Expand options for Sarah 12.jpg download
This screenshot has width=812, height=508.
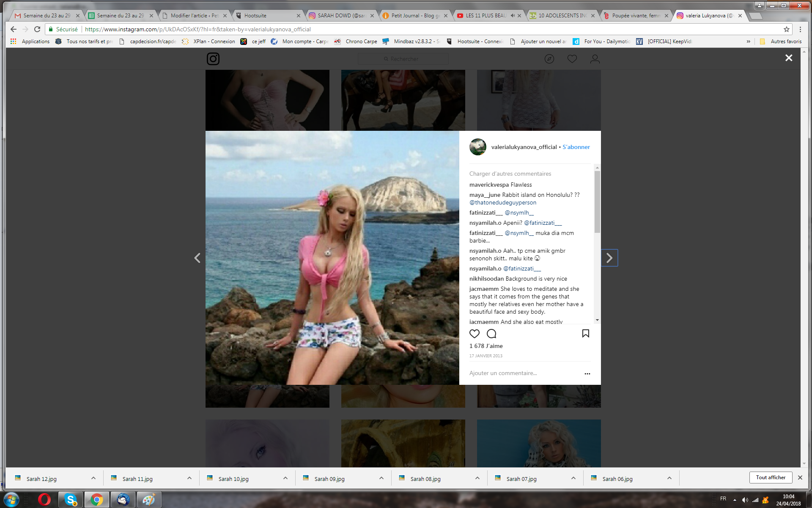click(x=93, y=478)
